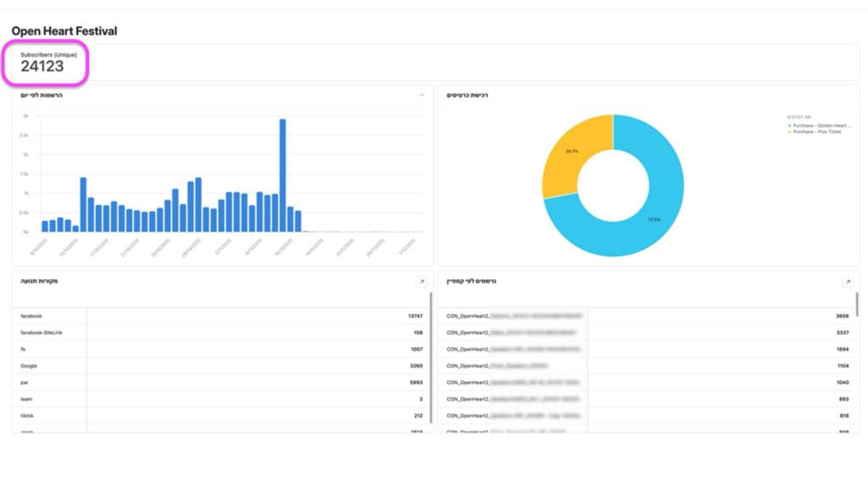Use the נרשמים לפי קמפיין table scrollbar
Viewport: 868px width, 486px height.
[857, 304]
